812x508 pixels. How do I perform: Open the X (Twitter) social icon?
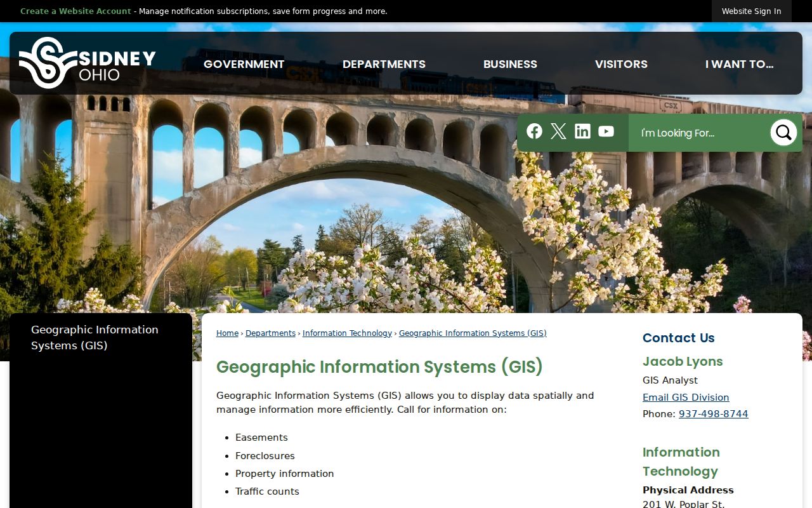(x=558, y=131)
